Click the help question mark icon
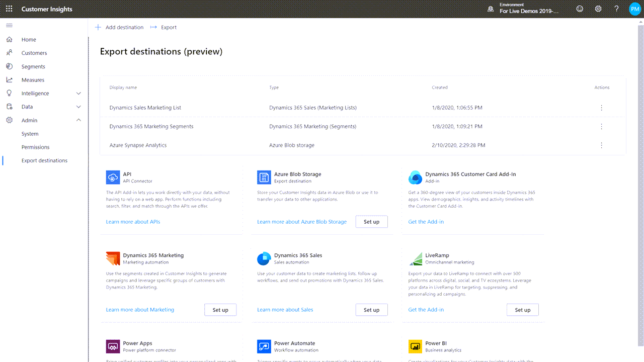 [x=616, y=9]
